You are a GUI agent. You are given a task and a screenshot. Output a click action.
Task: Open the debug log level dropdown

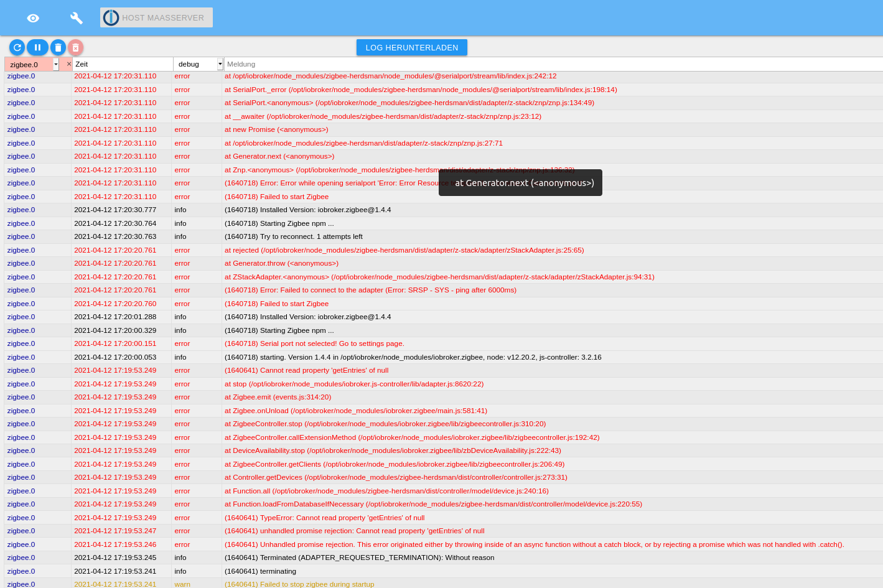point(220,64)
